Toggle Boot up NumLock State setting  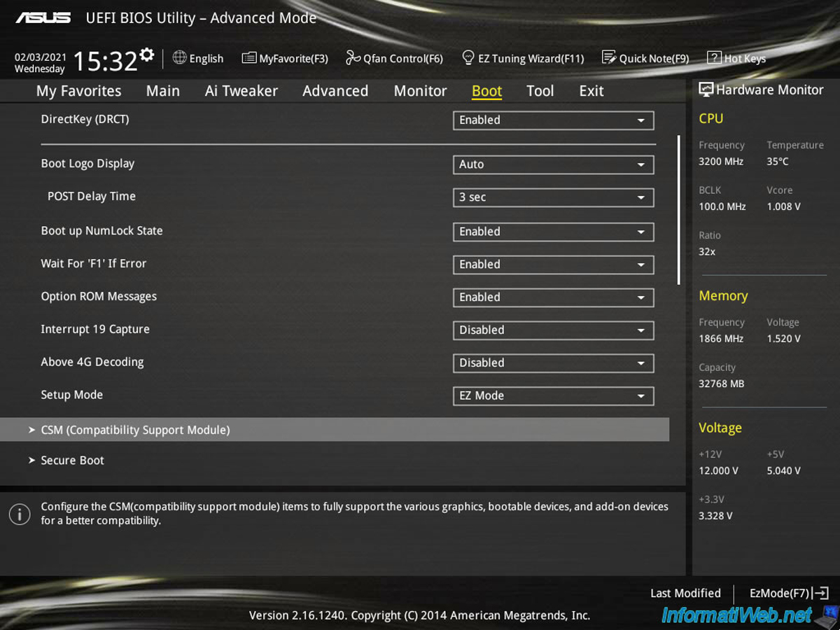pos(553,232)
